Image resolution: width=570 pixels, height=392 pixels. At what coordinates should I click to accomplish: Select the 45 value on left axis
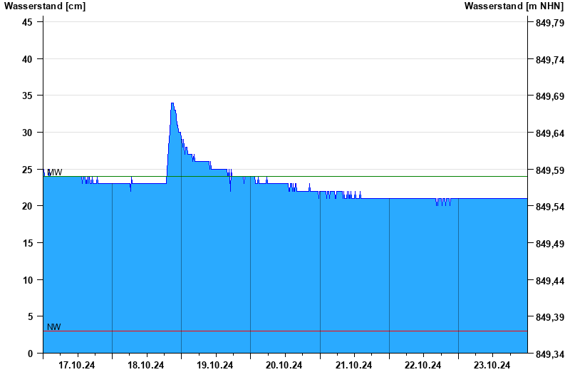pos(27,22)
